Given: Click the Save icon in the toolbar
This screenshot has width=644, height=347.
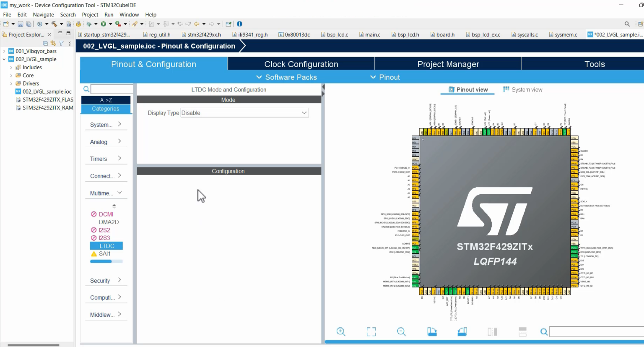Looking at the screenshot, I should 20,24.
